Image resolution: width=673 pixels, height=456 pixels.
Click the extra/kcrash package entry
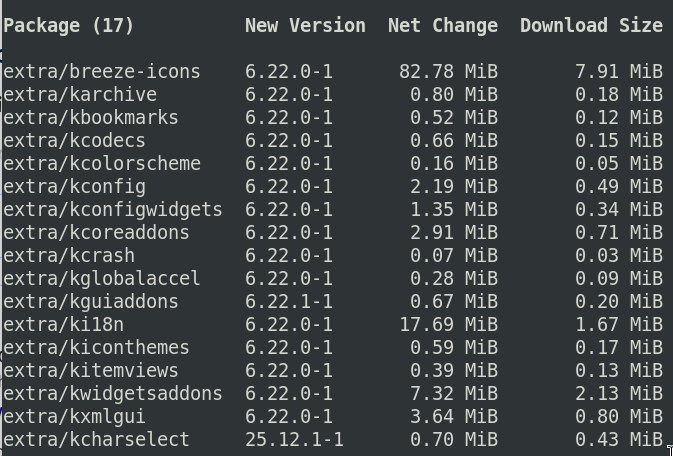(x=69, y=256)
